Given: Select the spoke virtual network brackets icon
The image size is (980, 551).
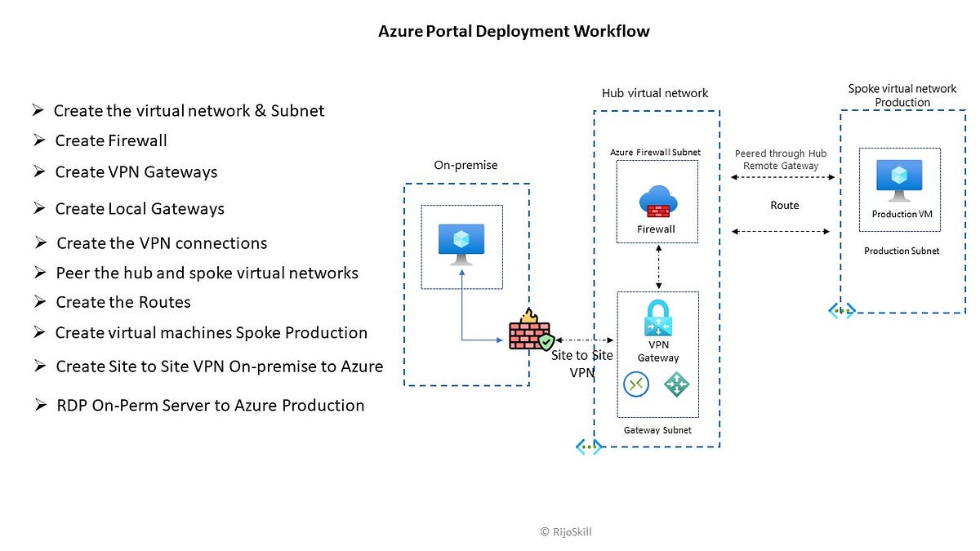Looking at the screenshot, I should click(x=841, y=310).
